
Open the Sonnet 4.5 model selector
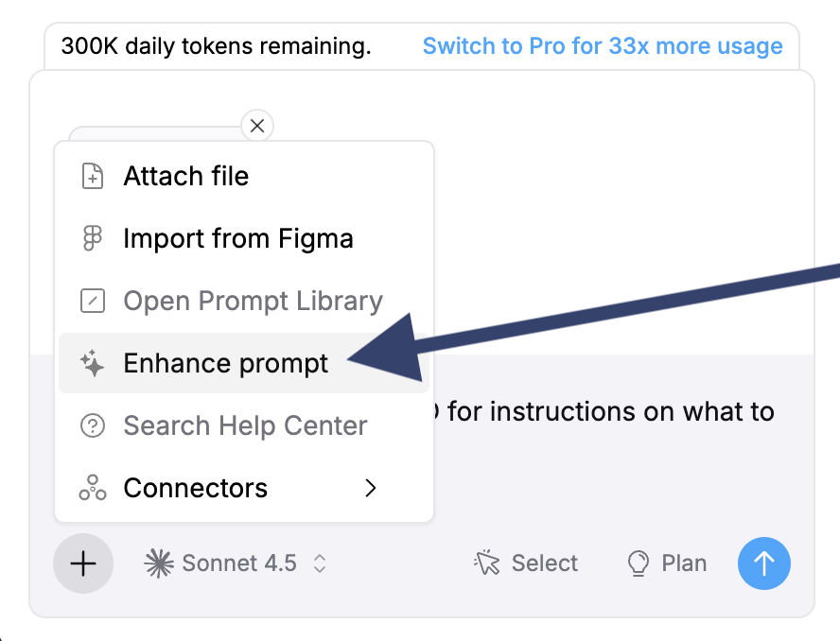235,563
